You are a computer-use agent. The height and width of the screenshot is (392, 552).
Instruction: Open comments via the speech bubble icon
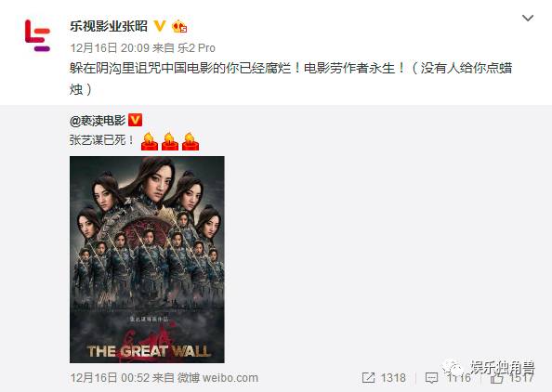(431, 378)
